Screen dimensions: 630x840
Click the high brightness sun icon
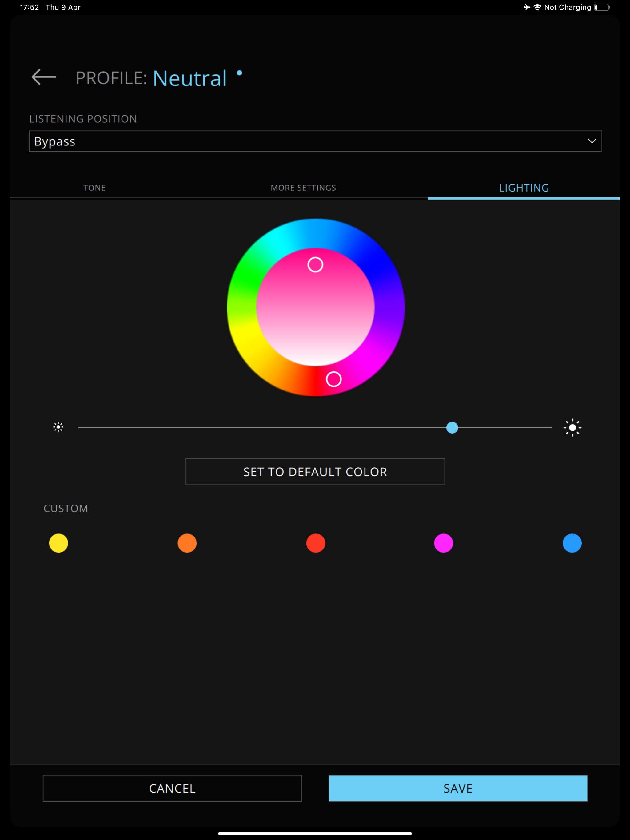click(x=572, y=428)
